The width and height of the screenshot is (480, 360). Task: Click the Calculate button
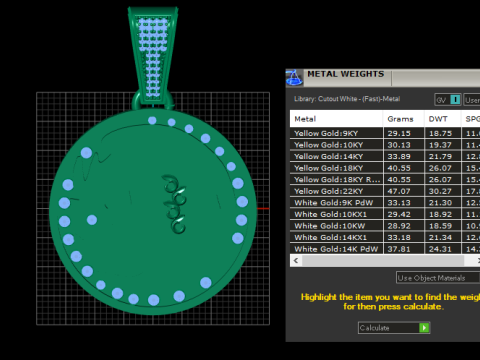(394, 328)
